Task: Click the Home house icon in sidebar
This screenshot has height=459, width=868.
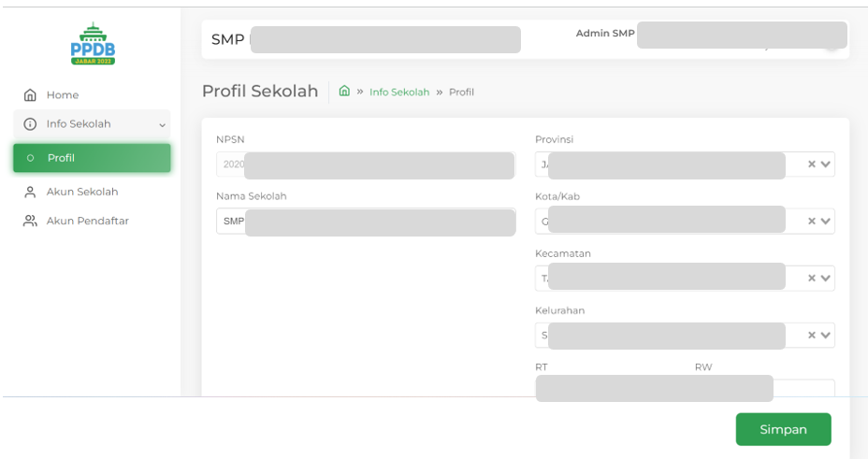Action: [30, 95]
